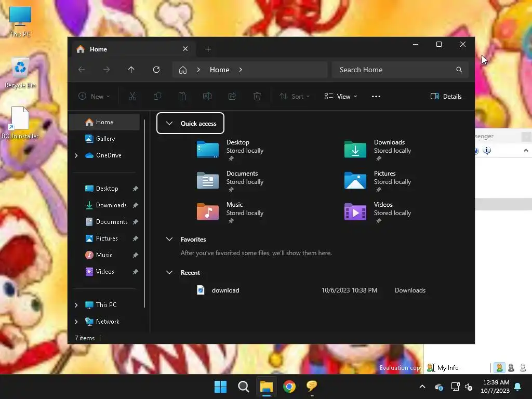Unpin Downloads in navigation pane

[136, 205]
